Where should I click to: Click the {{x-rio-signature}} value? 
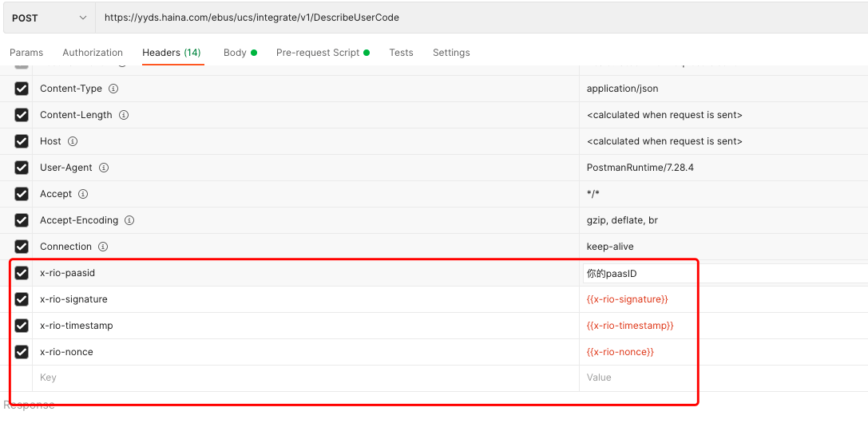[x=627, y=299]
